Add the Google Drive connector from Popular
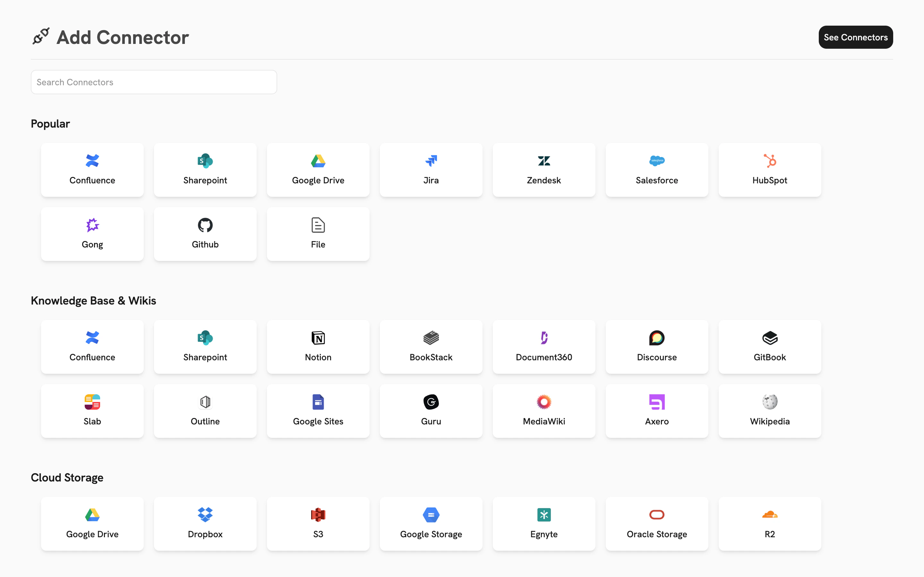 tap(318, 170)
